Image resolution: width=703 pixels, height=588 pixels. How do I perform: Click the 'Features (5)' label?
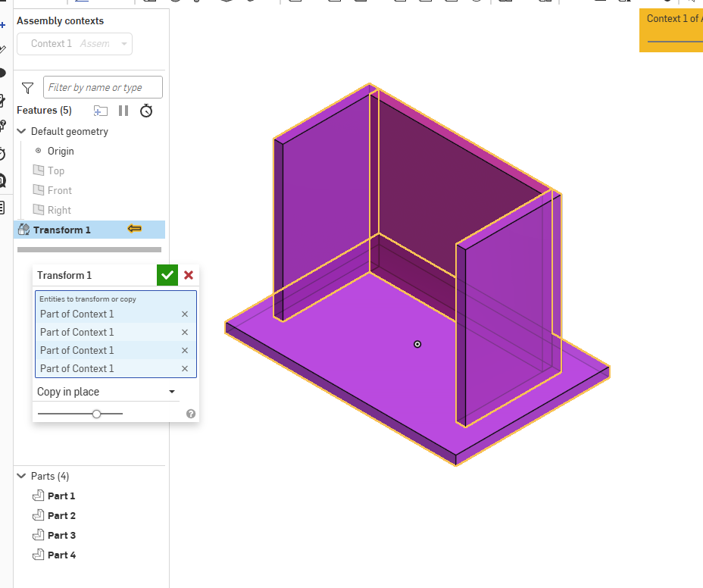click(45, 111)
